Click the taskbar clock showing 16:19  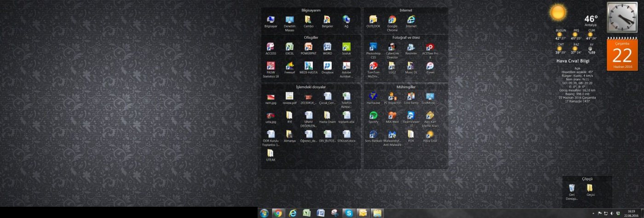631,213
